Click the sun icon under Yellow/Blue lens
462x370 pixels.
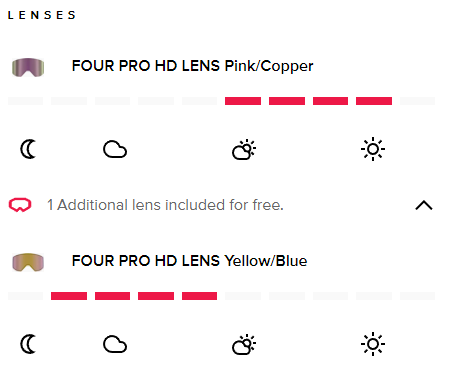373,344
